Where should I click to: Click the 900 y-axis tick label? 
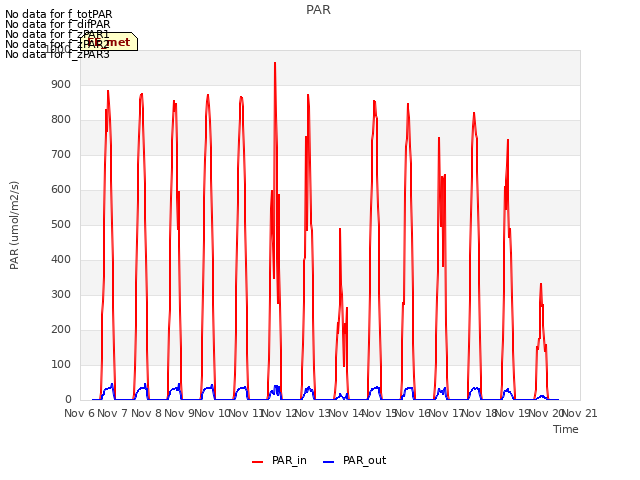(61, 84)
